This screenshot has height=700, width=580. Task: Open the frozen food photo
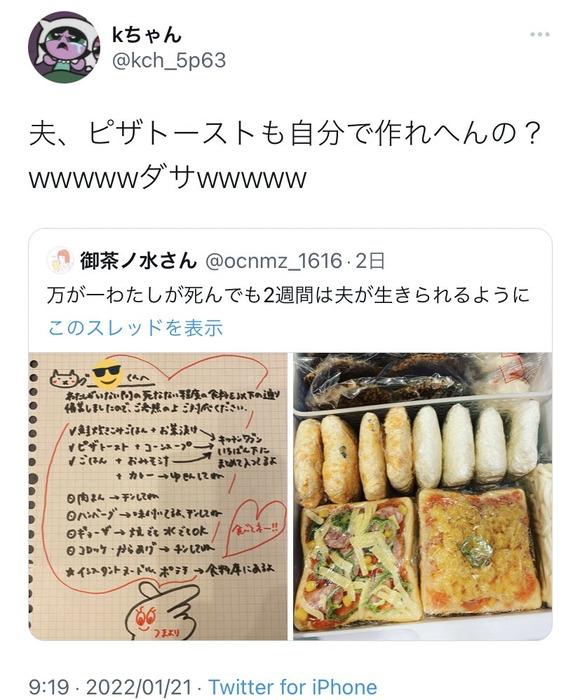[422, 496]
